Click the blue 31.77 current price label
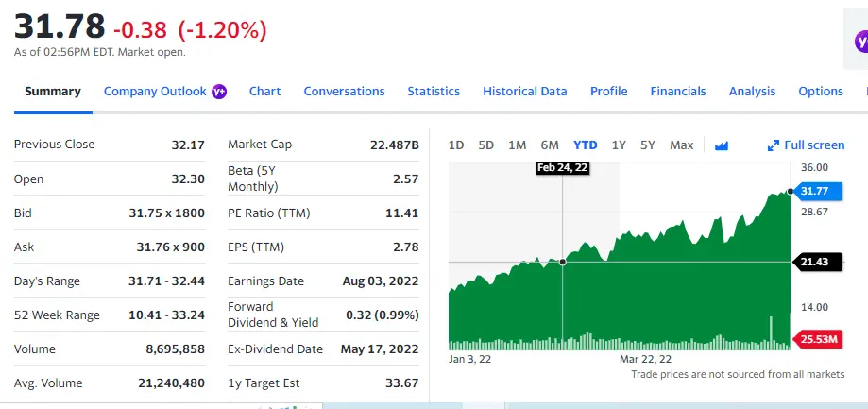The height and width of the screenshot is (409, 868). coord(814,192)
